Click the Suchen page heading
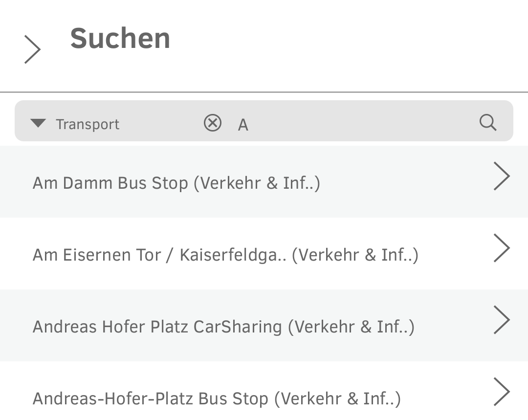Image resolution: width=528 pixels, height=420 pixels. [120, 39]
